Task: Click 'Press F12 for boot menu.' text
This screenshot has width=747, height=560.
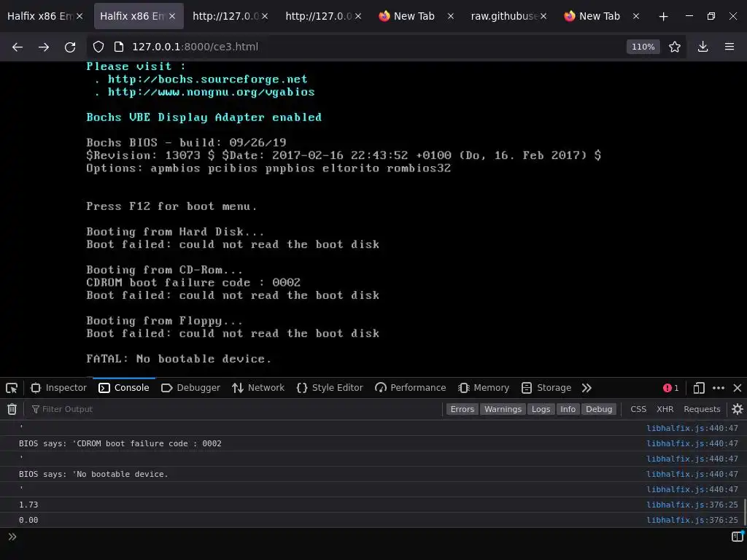Action: pos(171,206)
